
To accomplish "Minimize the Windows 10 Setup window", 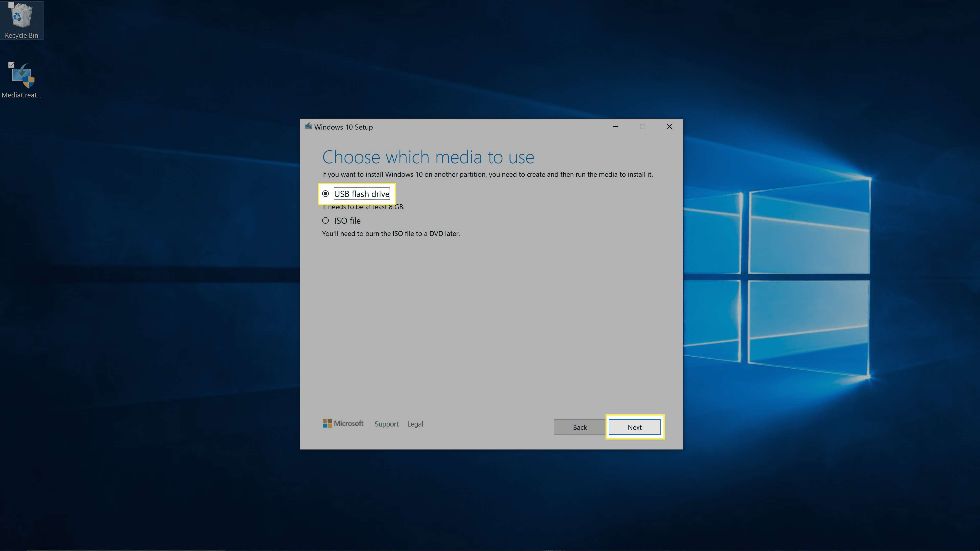I will click(x=615, y=127).
